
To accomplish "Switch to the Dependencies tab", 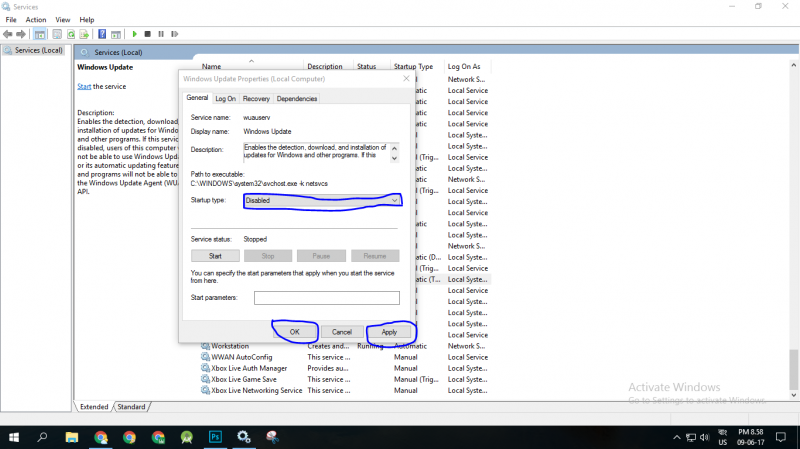I will [x=297, y=99].
